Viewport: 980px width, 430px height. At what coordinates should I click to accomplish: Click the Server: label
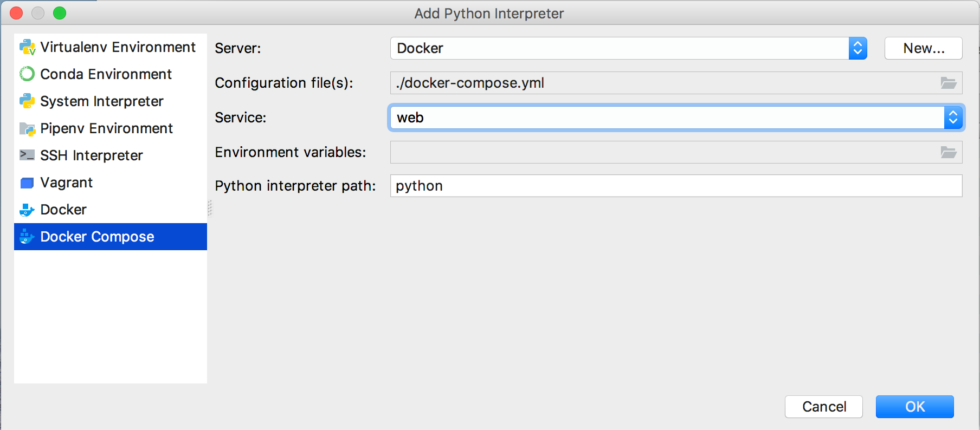(238, 48)
